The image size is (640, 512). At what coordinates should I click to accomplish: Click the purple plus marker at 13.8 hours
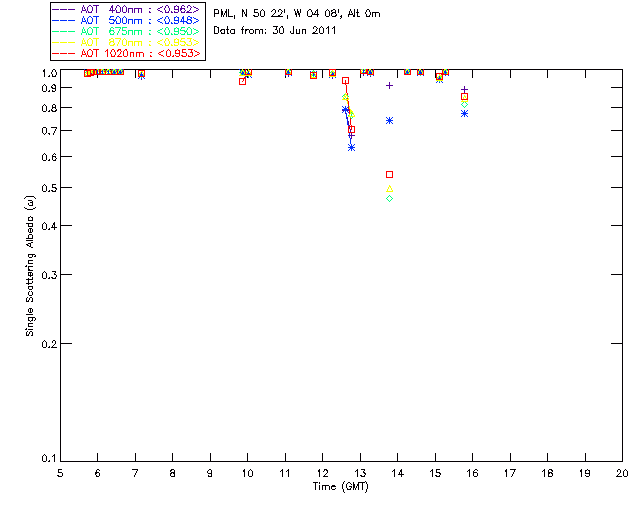point(389,85)
